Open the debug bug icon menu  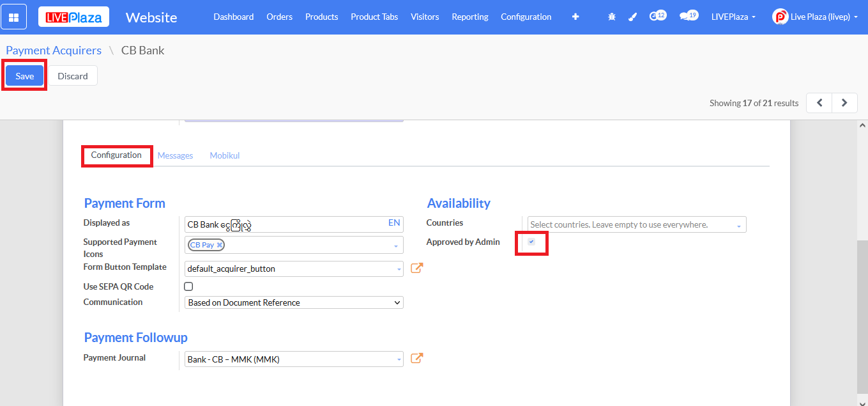[x=612, y=17]
